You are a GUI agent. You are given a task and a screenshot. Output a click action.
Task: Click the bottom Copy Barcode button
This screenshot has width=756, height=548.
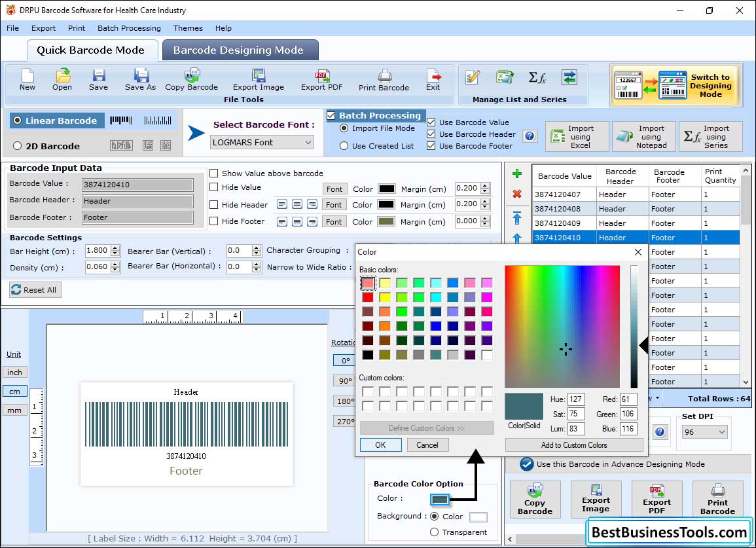535,500
